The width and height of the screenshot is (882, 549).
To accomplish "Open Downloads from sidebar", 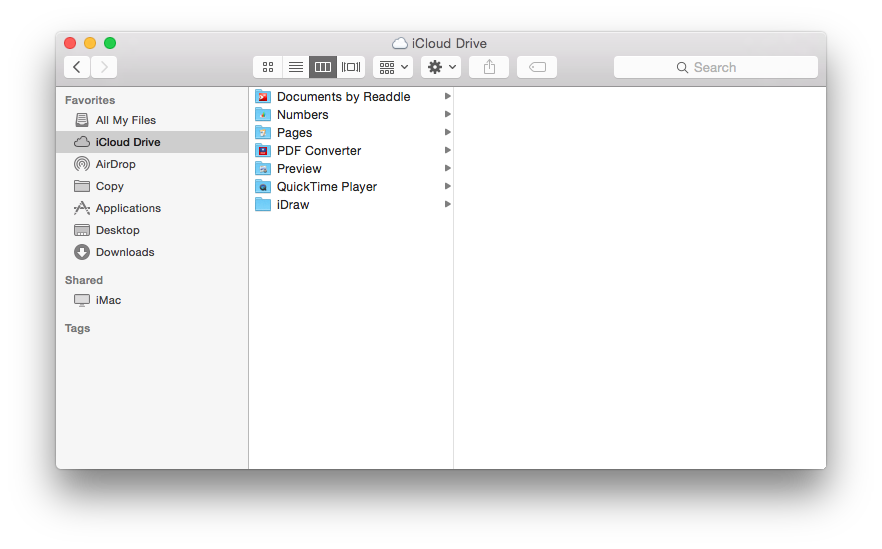I will 152,252.
